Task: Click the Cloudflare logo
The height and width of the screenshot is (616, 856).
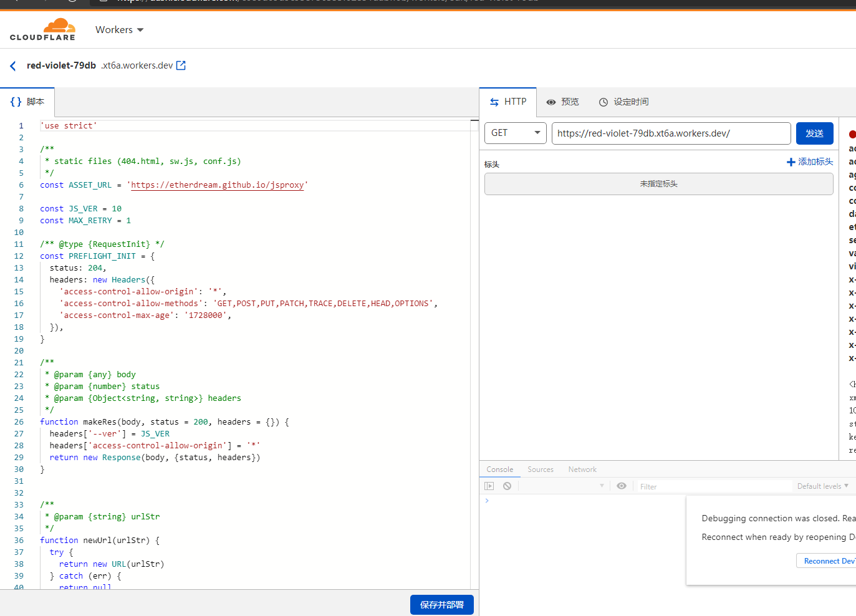Action: coord(42,30)
